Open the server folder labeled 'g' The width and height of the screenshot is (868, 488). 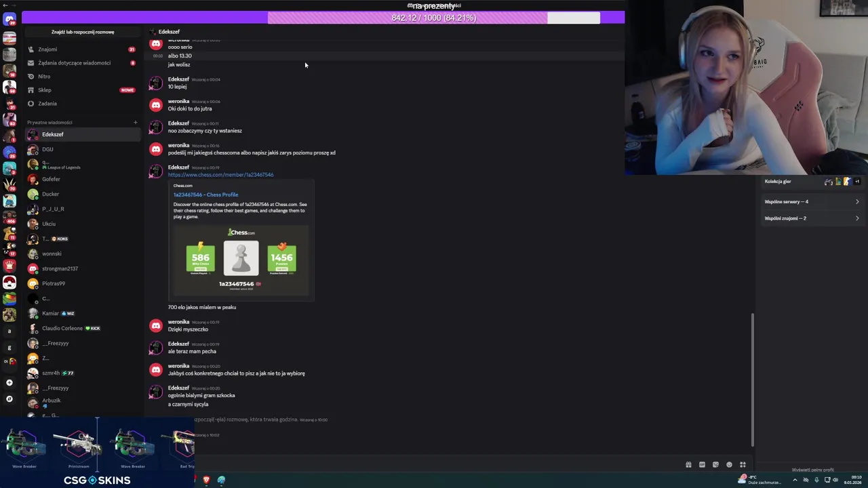pos(9,348)
